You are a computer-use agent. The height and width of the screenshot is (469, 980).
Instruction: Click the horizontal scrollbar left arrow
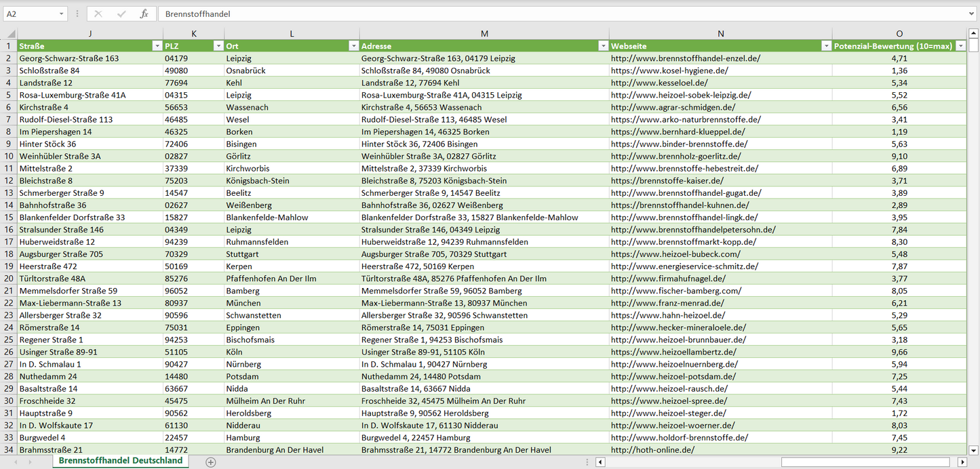[600, 462]
